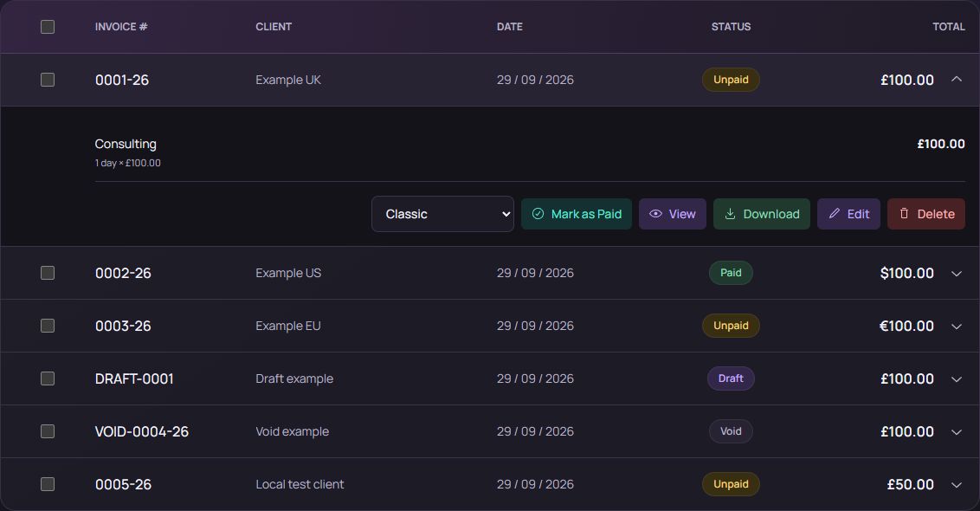Click the Void example client name
Viewport: 980px width, 511px height.
click(292, 431)
